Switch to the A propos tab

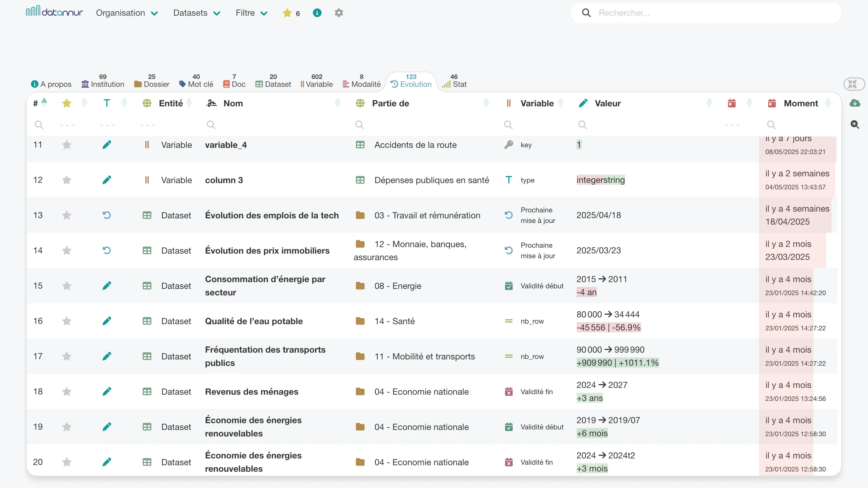point(51,84)
